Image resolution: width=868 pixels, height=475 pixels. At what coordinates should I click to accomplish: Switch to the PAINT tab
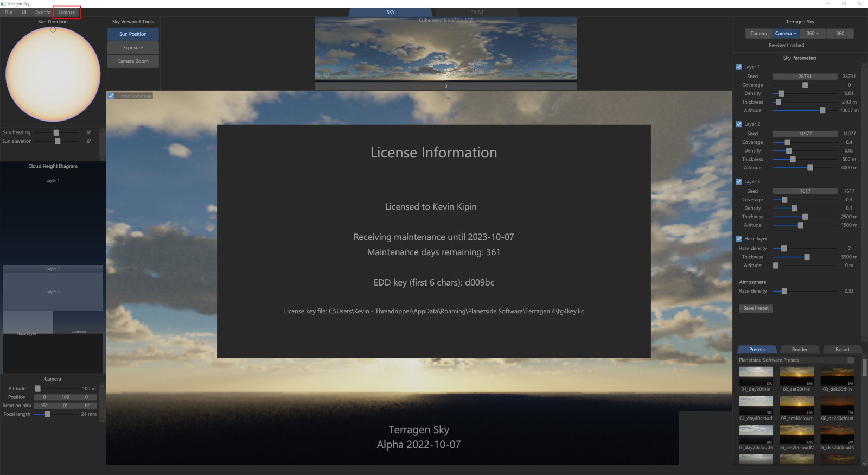point(477,12)
